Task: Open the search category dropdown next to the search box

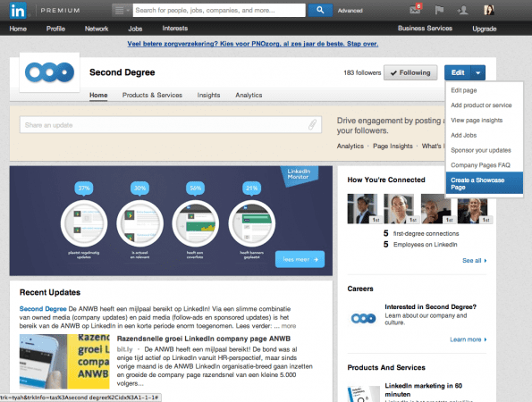Action: 122,11
